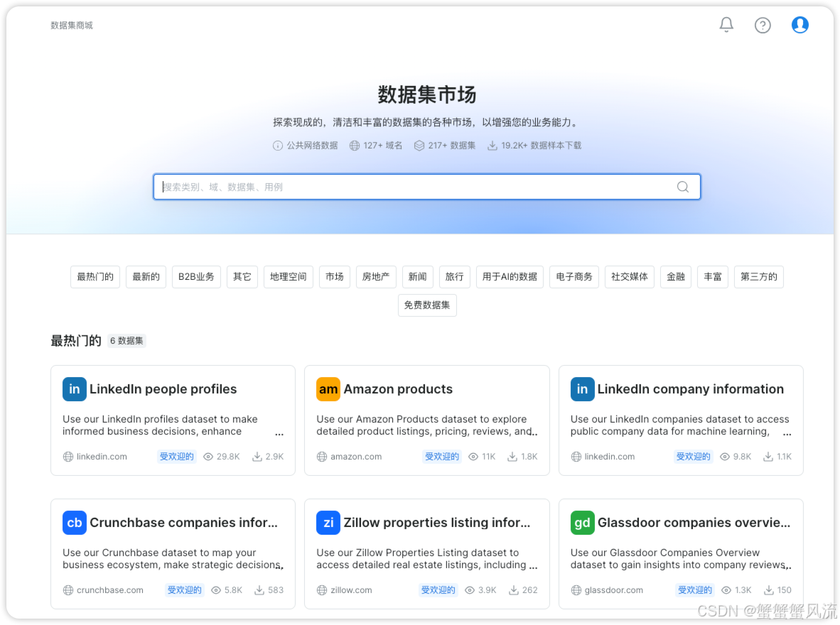Viewport: 840px width, 625px height.
Task: Filter by 旅行 category
Action: [454, 277]
